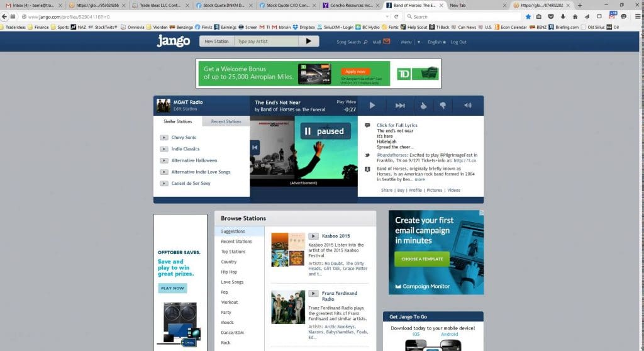Click Apply now in TD banner

point(355,72)
